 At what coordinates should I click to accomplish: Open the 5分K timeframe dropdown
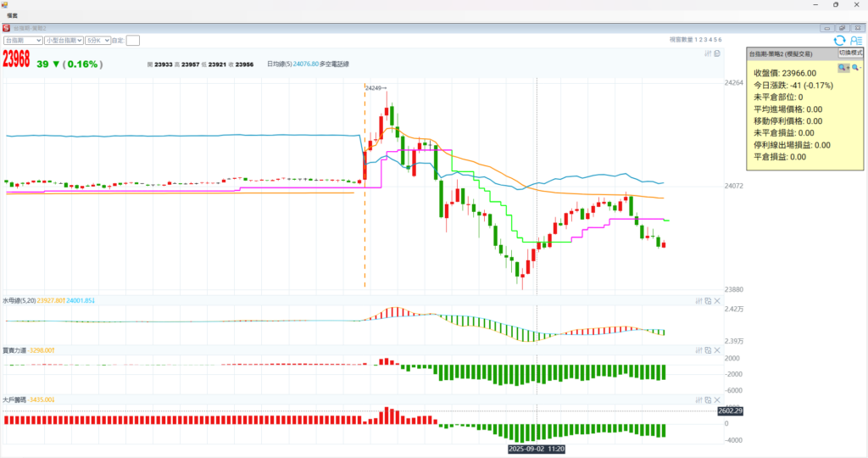[97, 40]
